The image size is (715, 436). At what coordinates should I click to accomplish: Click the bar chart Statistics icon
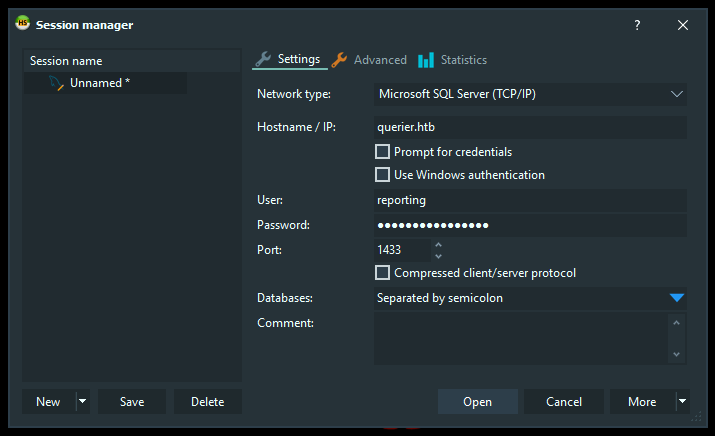tap(426, 60)
